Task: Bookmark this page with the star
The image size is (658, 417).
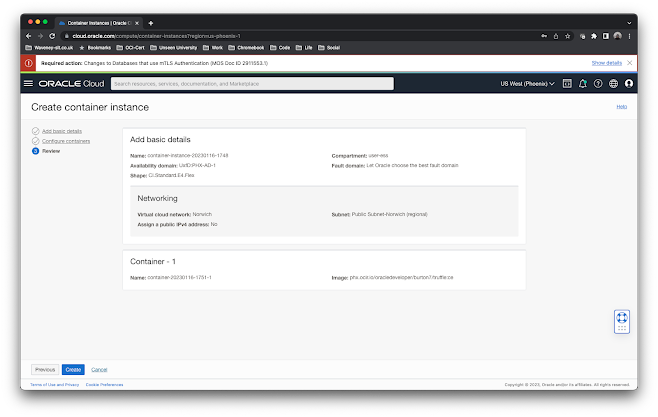Action: tap(567, 36)
